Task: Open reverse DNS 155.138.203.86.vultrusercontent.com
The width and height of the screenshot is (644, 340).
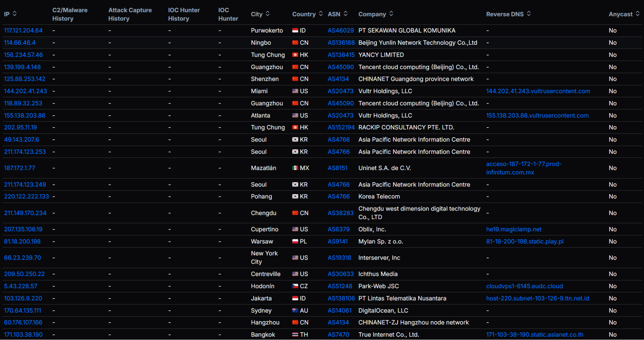Action: pos(537,116)
